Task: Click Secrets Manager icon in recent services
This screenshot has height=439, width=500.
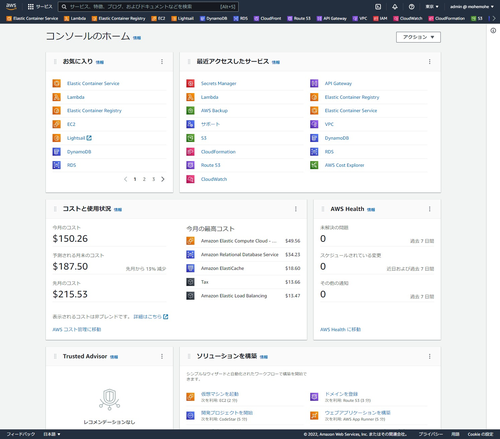Action: point(190,83)
